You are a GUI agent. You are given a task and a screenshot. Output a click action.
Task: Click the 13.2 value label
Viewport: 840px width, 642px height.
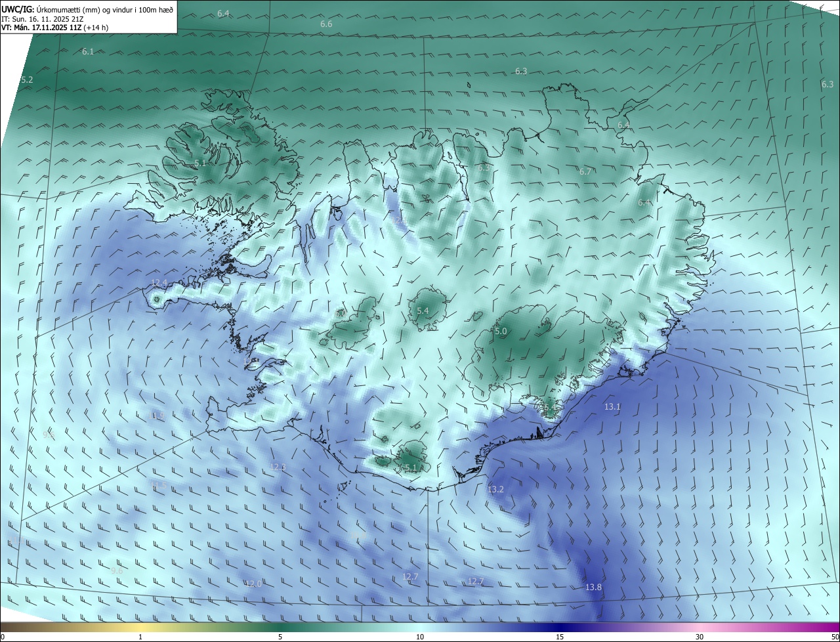click(x=496, y=490)
